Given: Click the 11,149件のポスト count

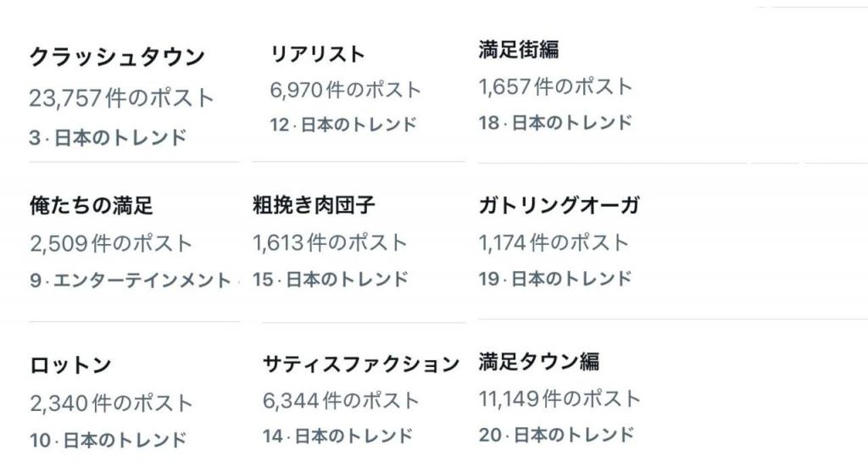Looking at the screenshot, I should (559, 398).
